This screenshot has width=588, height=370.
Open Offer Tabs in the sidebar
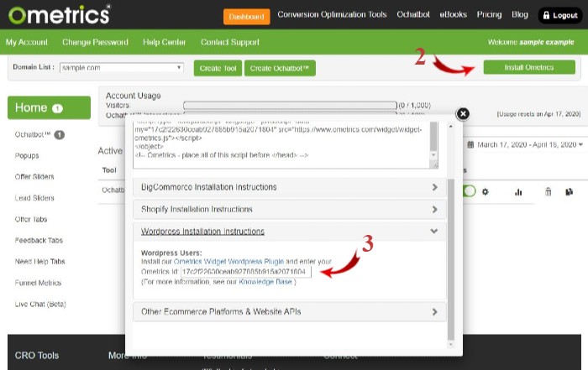point(31,219)
